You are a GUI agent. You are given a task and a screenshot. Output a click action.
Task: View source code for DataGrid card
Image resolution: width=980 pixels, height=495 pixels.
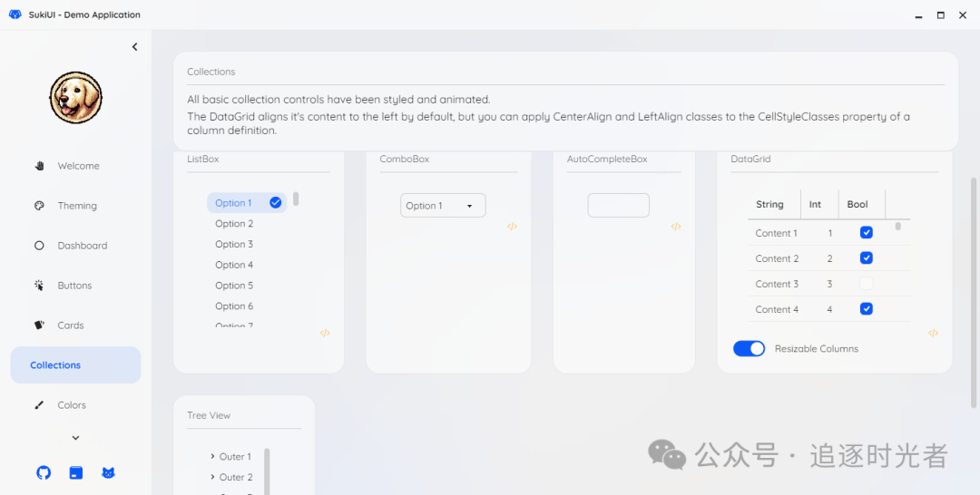(933, 333)
